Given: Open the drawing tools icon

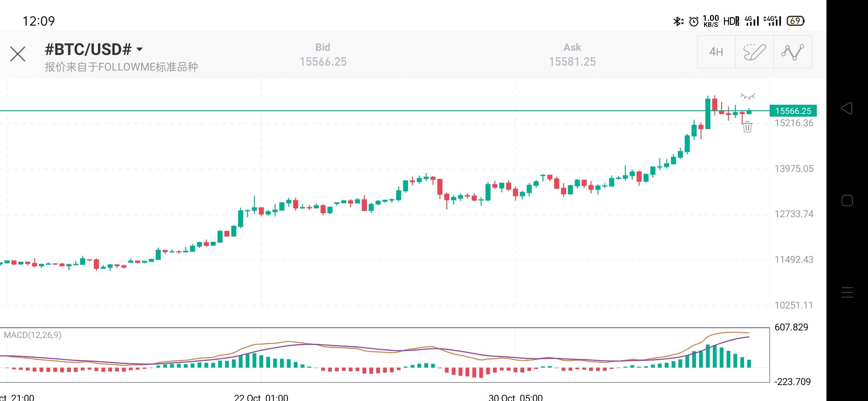Looking at the screenshot, I should pos(754,52).
